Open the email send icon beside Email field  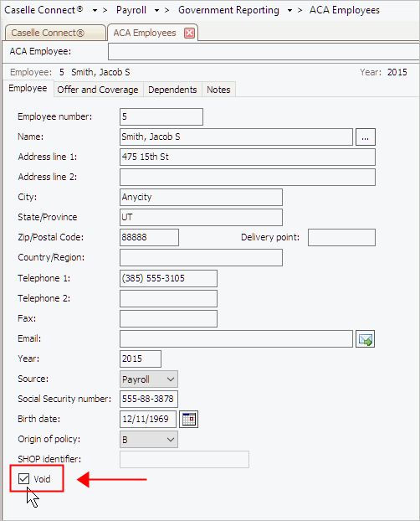365,339
